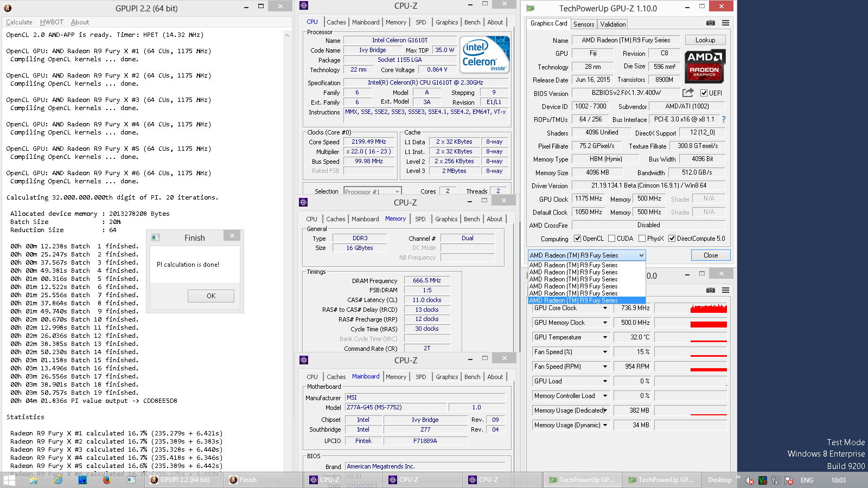Open the Calculate menu in GPUPI

(x=19, y=22)
